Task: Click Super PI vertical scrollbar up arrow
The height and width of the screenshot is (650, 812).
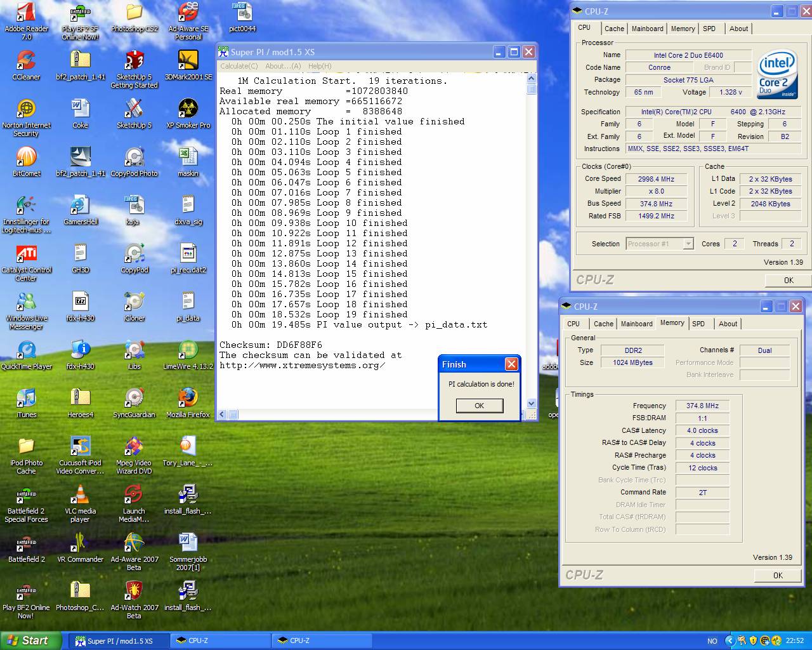Action: tap(532, 78)
